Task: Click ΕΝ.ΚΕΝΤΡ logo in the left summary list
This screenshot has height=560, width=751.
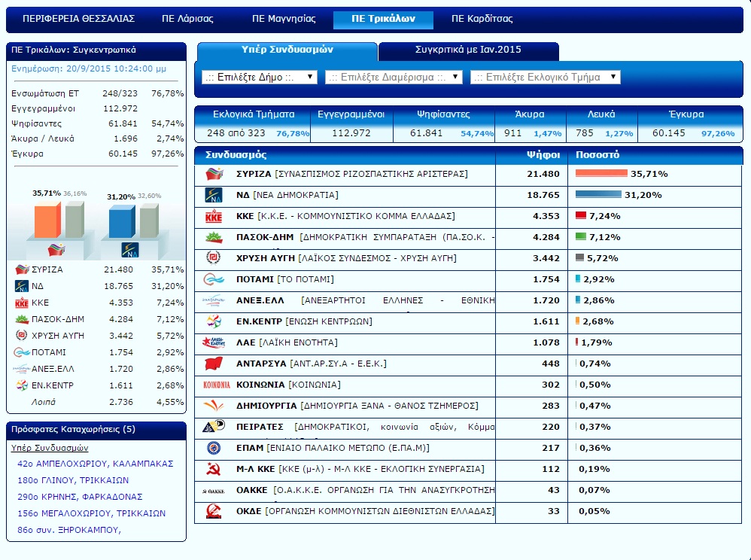Action: 22,385
